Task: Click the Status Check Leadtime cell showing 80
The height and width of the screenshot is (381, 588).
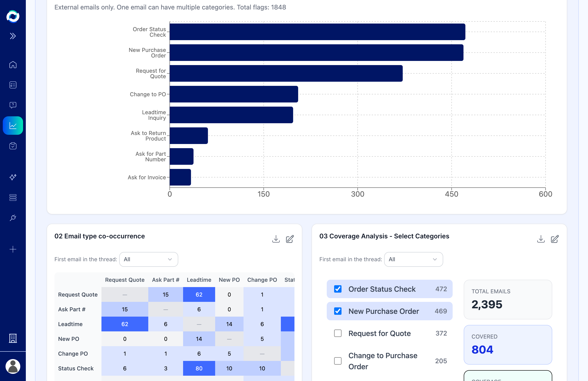Action: pos(199,368)
